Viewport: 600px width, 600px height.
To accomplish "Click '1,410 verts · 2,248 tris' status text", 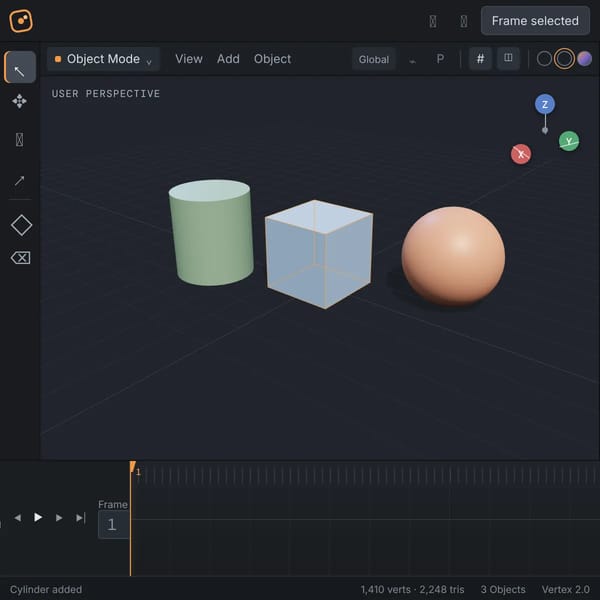I will pyautogui.click(x=412, y=589).
